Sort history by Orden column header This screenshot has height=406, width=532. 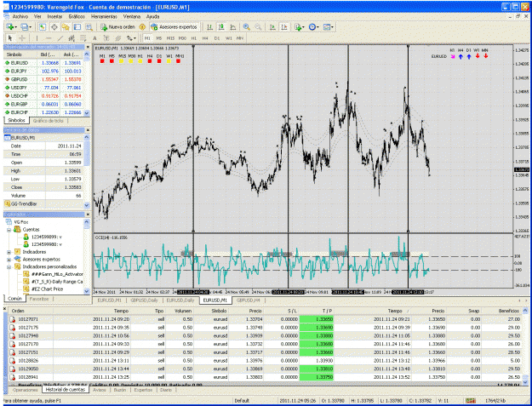pyautogui.click(x=18, y=311)
